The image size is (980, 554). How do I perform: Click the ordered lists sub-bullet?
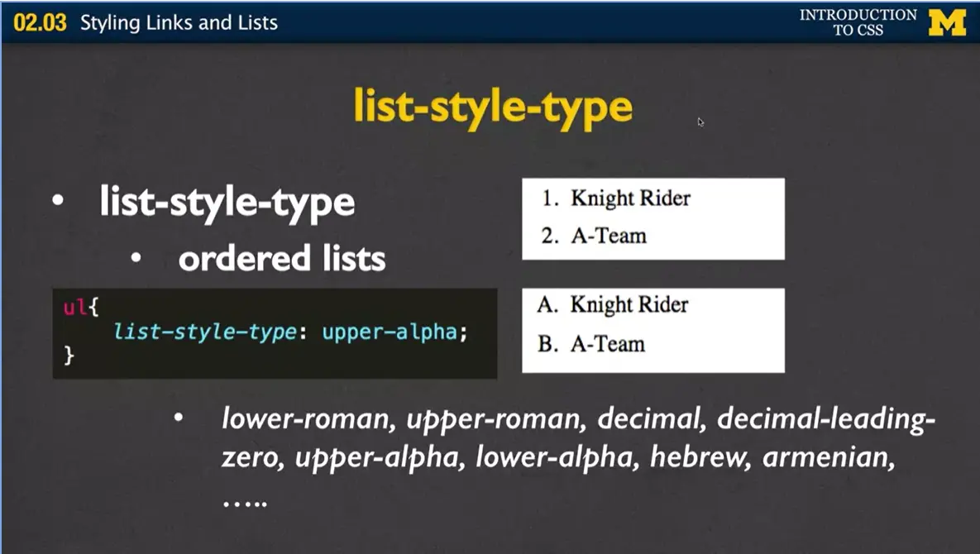pyautogui.click(x=281, y=258)
